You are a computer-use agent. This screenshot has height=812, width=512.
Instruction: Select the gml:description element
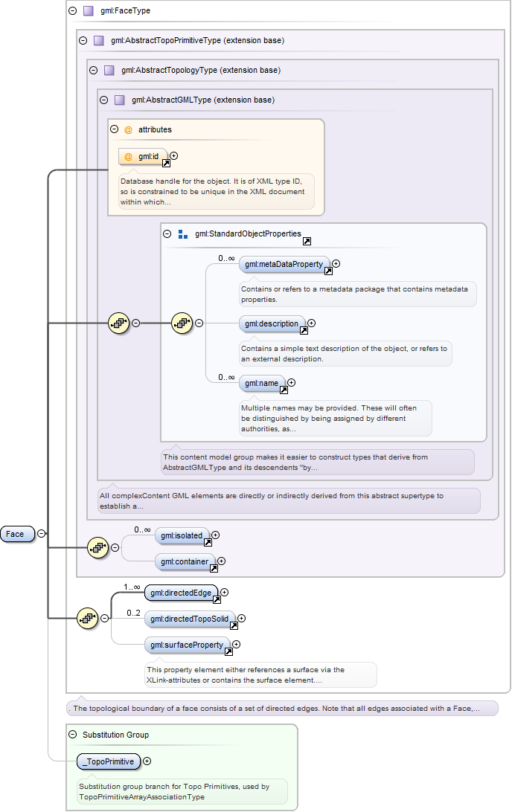[x=272, y=323]
